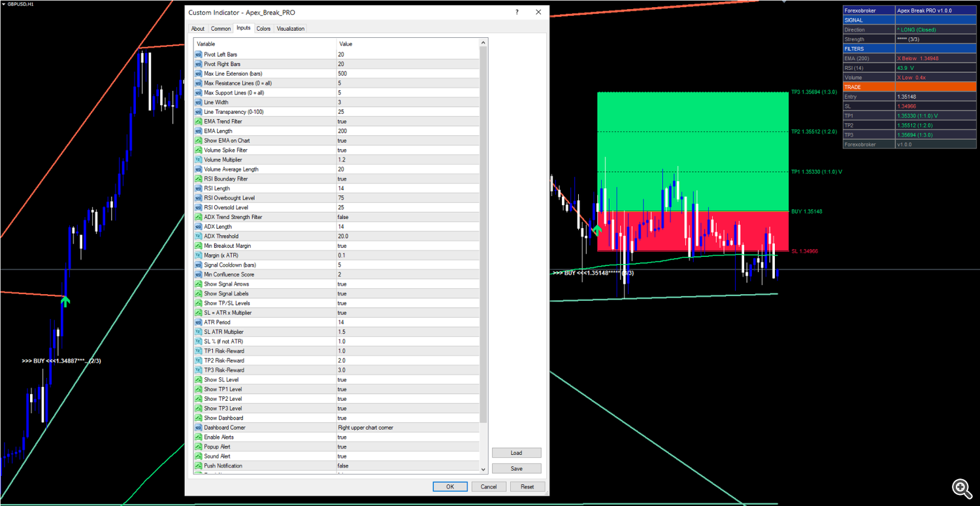Confirm the settings with OK
Viewport: 980px width, 506px height.
[x=450, y=486]
